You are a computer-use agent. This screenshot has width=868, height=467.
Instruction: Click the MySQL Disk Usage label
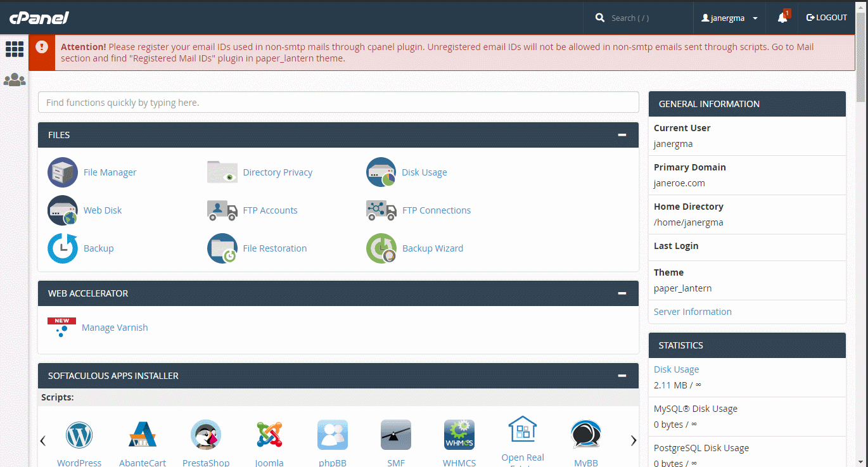point(696,409)
